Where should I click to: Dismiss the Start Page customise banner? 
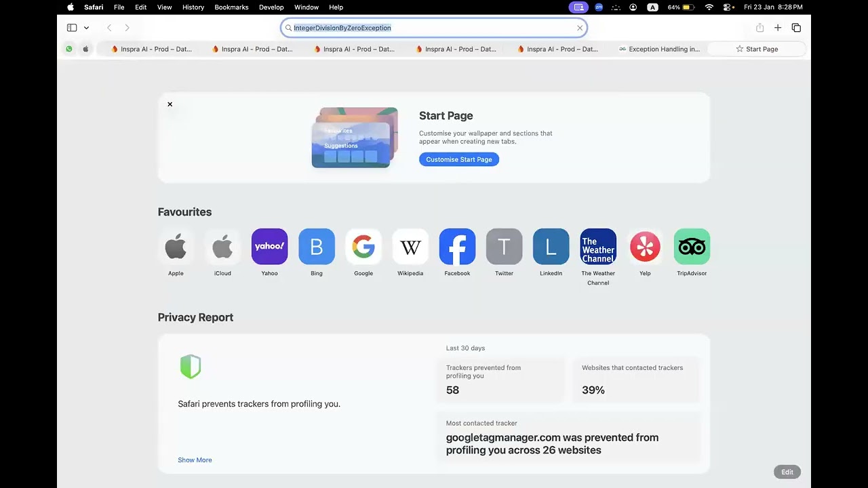tap(170, 104)
